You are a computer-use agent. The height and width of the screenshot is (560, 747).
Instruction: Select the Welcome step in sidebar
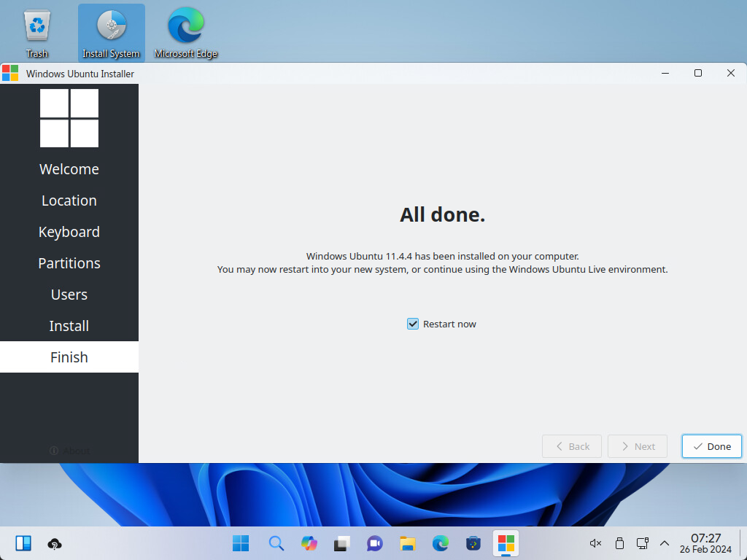point(69,169)
